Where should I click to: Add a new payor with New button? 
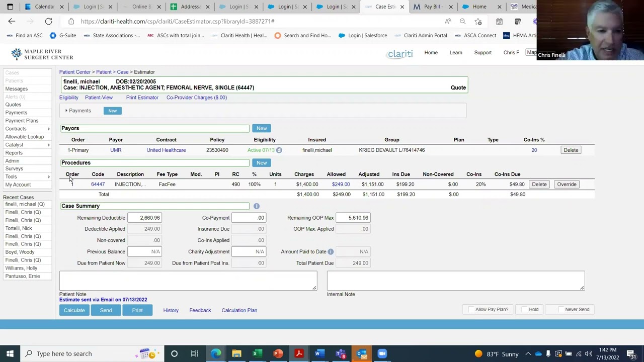pos(262,128)
